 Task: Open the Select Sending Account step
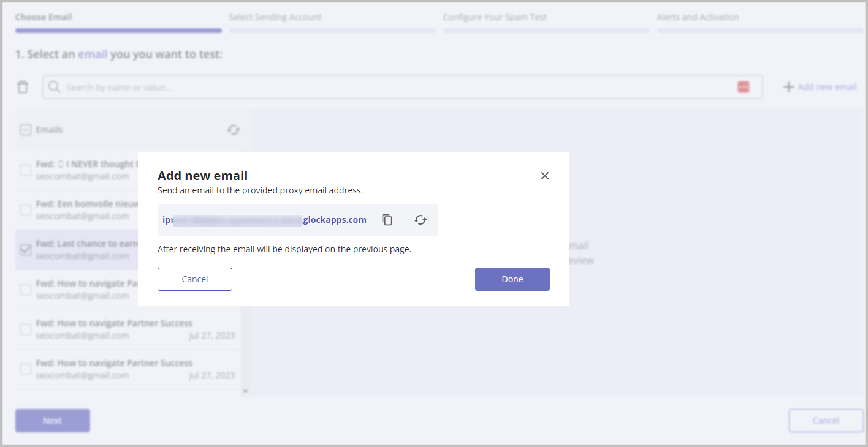tap(275, 17)
